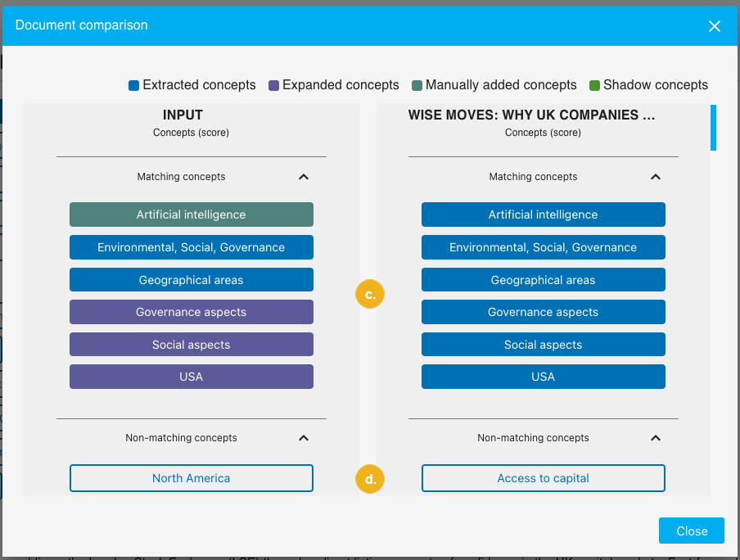Click the yellow 'd.' marker badge
Image resolution: width=740 pixels, height=560 pixels.
tap(370, 479)
